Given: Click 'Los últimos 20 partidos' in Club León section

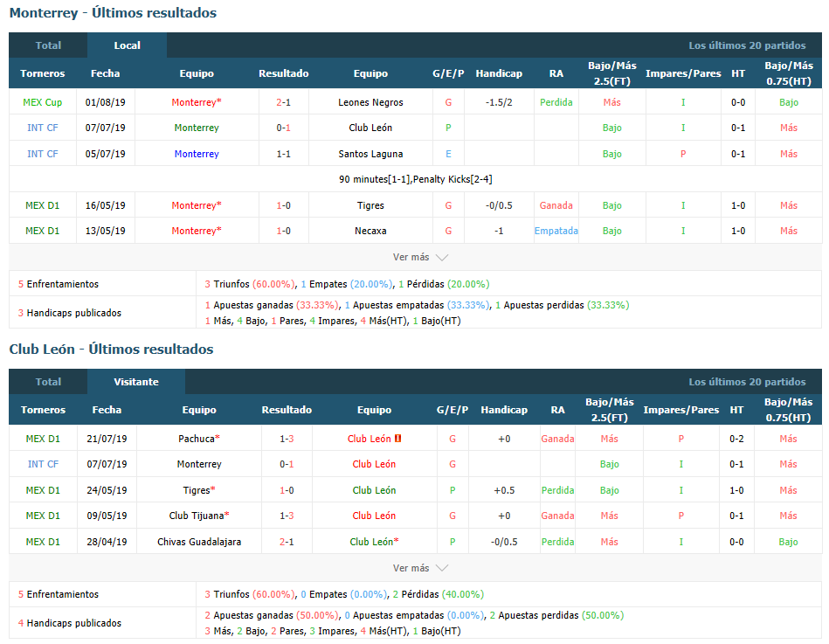Looking at the screenshot, I should point(747,382).
